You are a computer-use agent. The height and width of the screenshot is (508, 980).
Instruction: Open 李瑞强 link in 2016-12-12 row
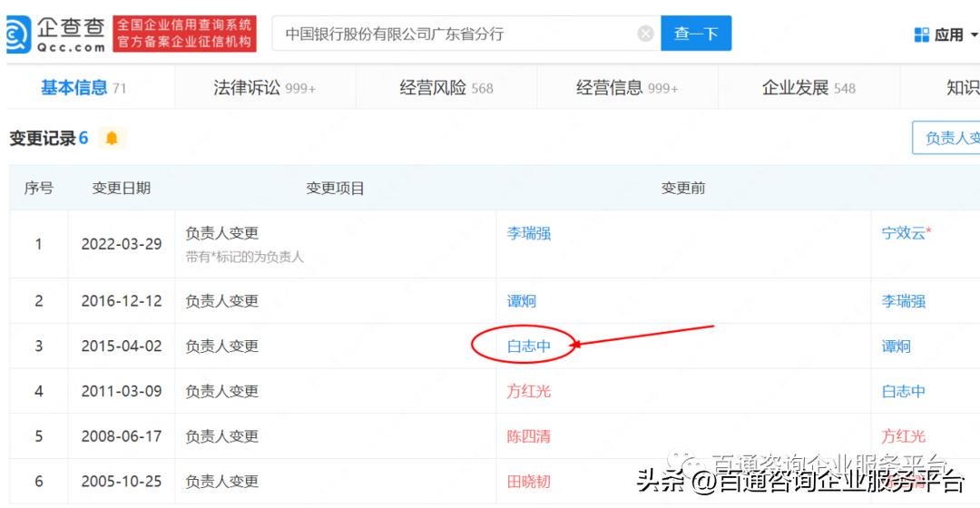click(903, 301)
